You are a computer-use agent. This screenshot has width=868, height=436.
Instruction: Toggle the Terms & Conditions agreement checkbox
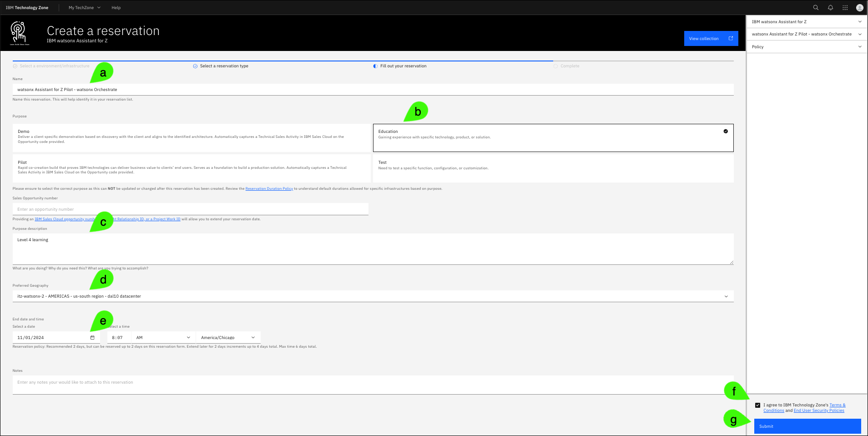[757, 405]
